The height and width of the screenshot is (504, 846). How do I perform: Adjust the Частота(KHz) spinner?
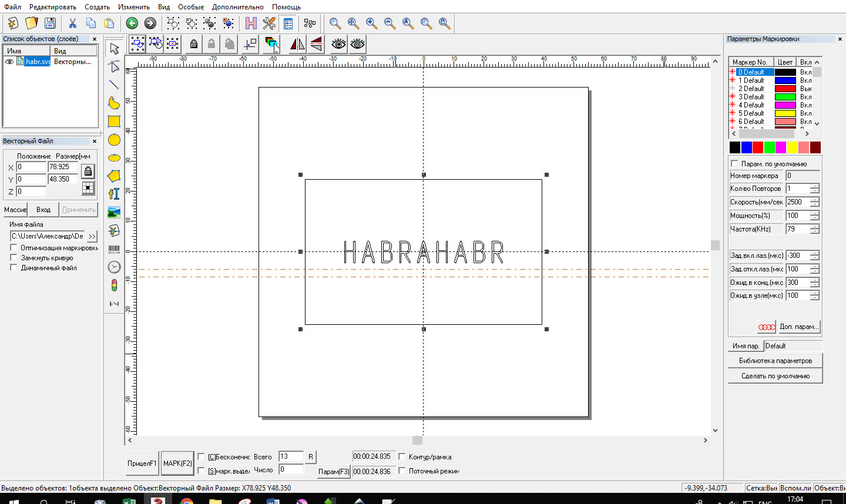coord(815,229)
